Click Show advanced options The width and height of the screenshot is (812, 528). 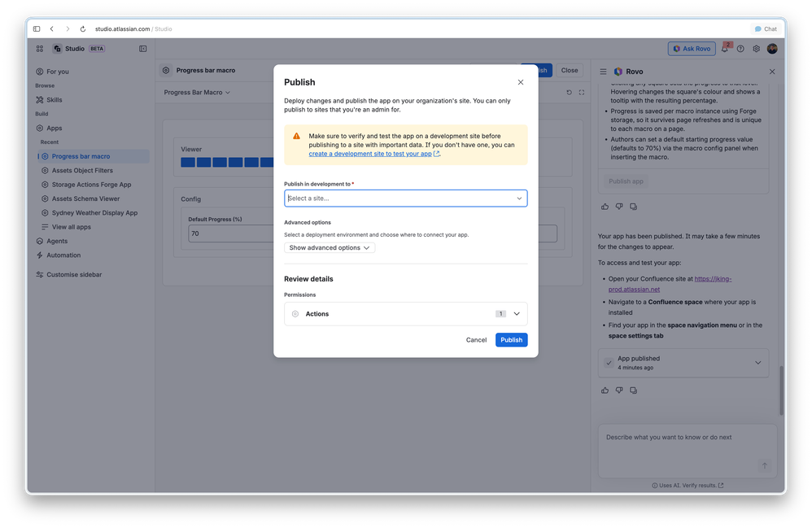pos(330,248)
